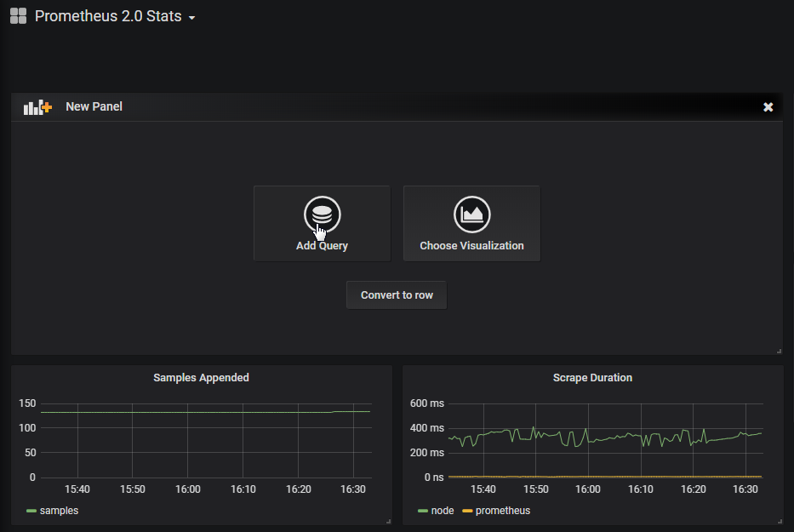Open the Prometheus 2.0 Stats dashboard dropdown
Screen dimensions: 794x532
115,16
